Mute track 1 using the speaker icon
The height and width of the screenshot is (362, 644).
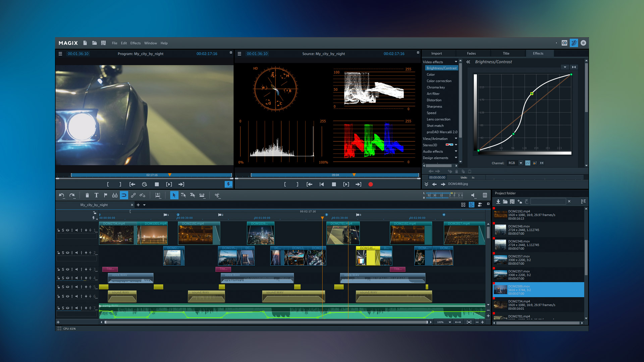click(x=76, y=230)
